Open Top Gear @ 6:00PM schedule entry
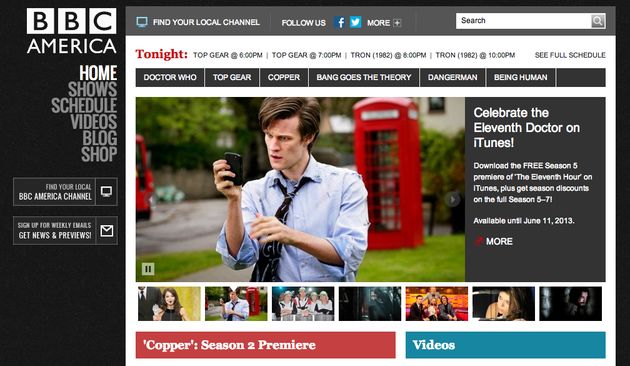 click(227, 55)
